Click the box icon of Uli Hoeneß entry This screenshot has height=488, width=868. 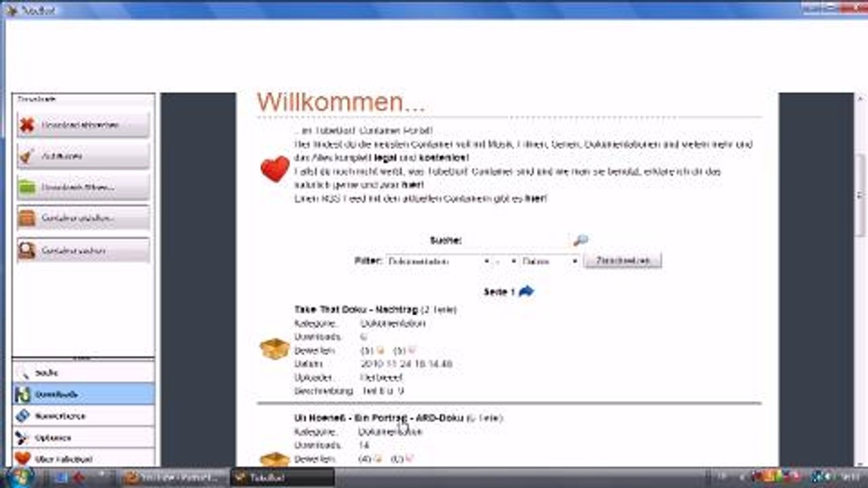(x=275, y=459)
